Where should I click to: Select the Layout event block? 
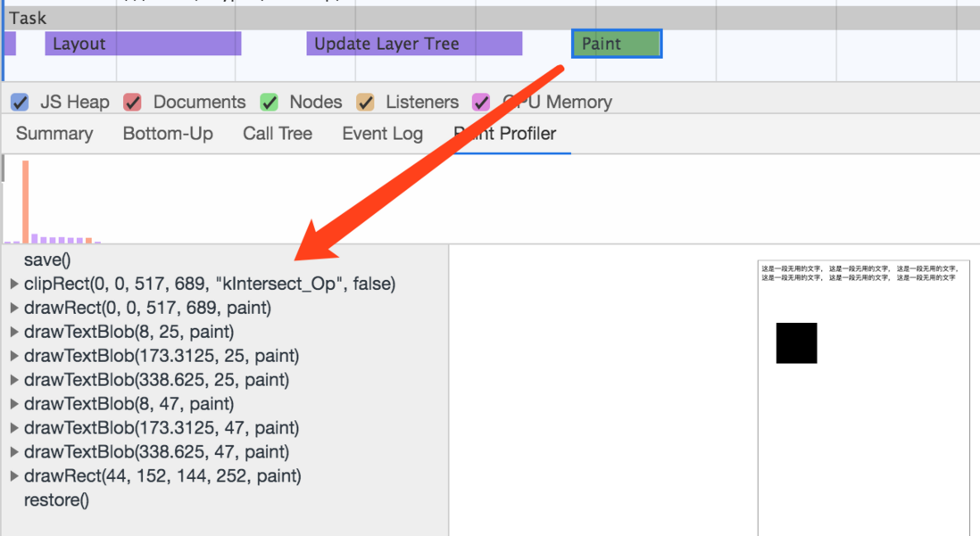143,44
